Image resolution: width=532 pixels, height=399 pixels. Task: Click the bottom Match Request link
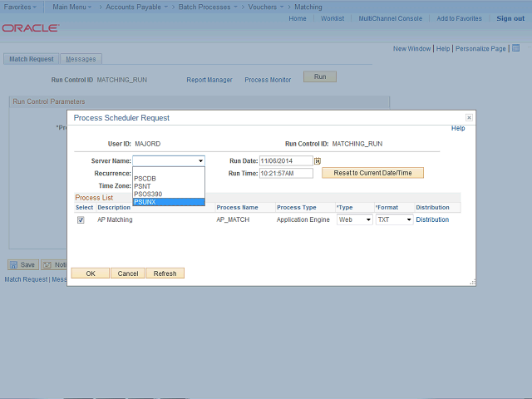pyautogui.click(x=26, y=279)
